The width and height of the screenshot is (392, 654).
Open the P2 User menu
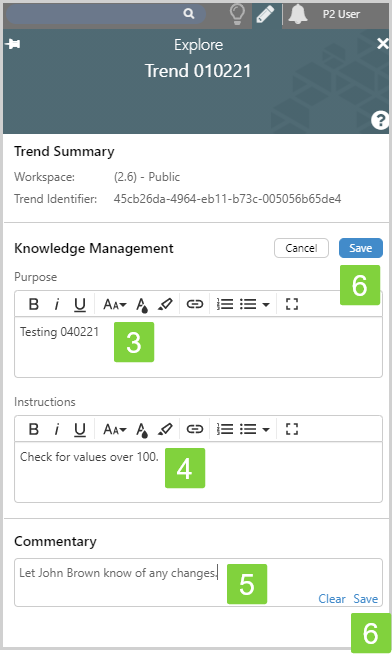click(x=341, y=14)
